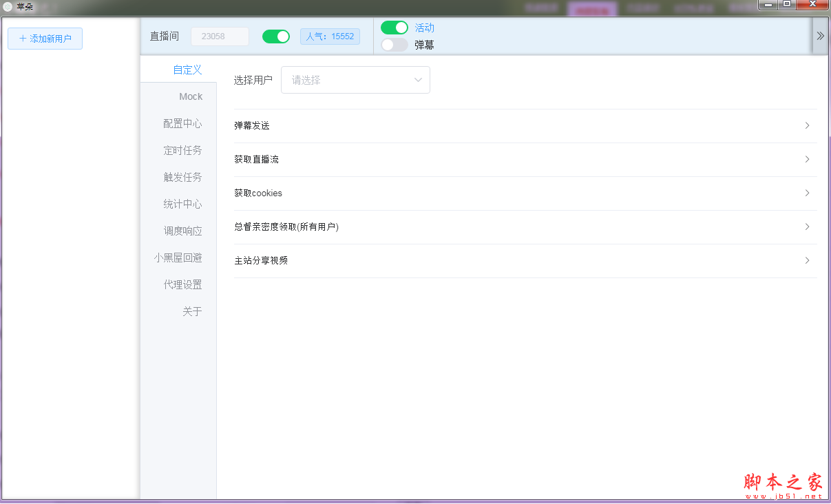
Task: Click the 直播间 room number input field
Action: 220,36
